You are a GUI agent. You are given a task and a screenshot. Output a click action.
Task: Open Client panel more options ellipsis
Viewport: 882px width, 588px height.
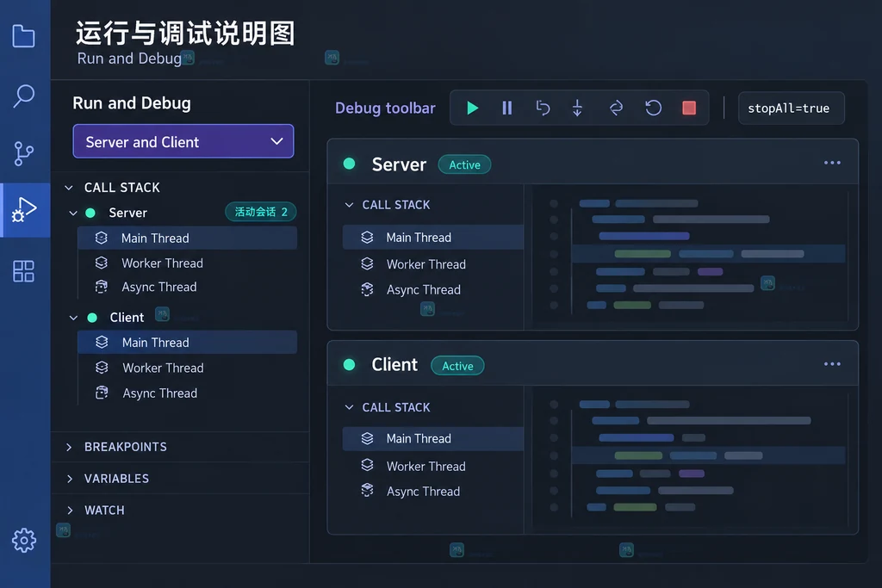click(832, 364)
